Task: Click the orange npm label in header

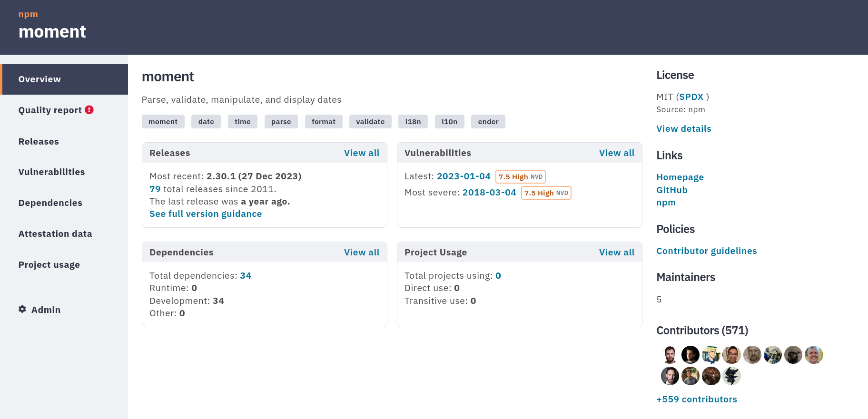Action: click(x=28, y=14)
